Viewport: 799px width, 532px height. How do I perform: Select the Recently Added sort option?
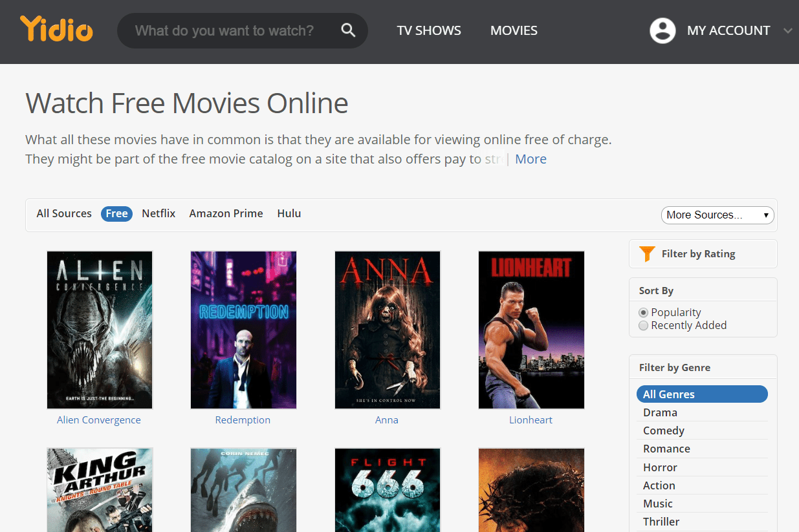pos(643,326)
